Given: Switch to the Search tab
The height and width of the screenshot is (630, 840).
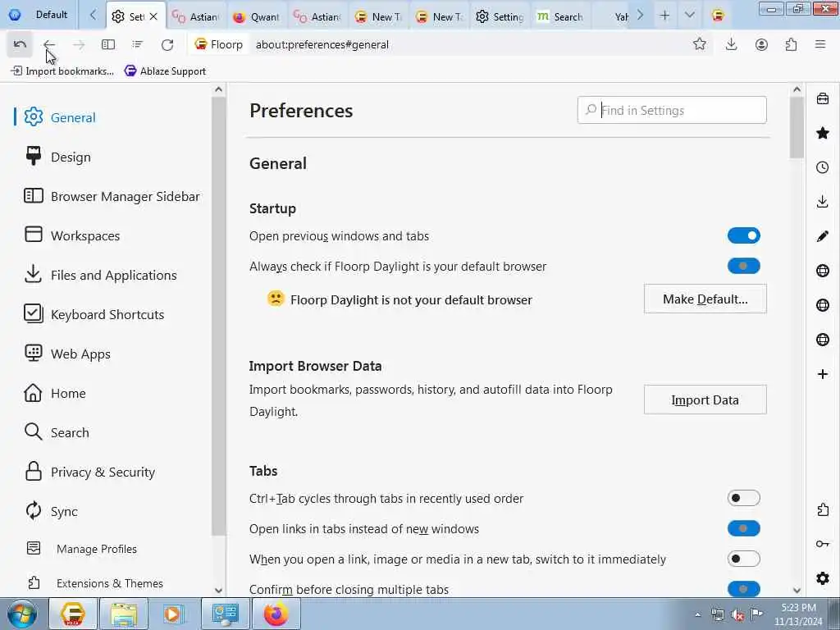Looking at the screenshot, I should [559, 16].
